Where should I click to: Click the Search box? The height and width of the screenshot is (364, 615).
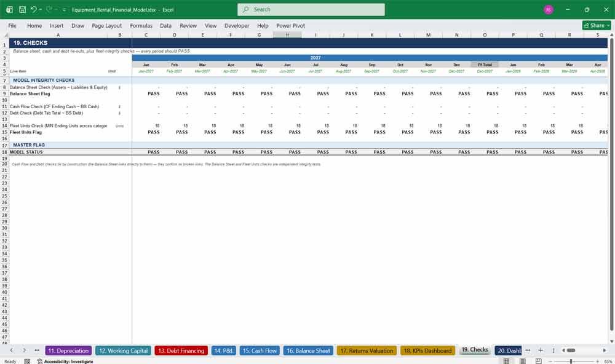[x=311, y=9]
